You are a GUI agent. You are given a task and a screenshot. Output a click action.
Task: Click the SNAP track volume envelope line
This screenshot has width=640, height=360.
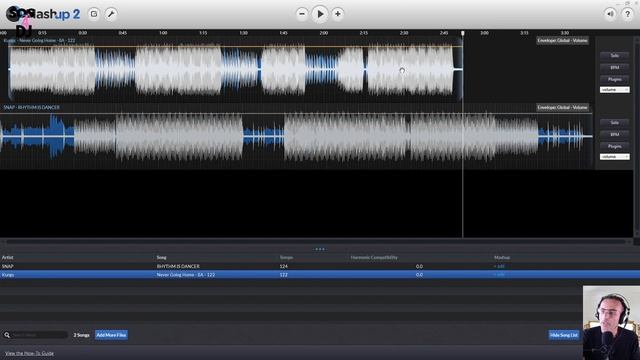pos(296,113)
